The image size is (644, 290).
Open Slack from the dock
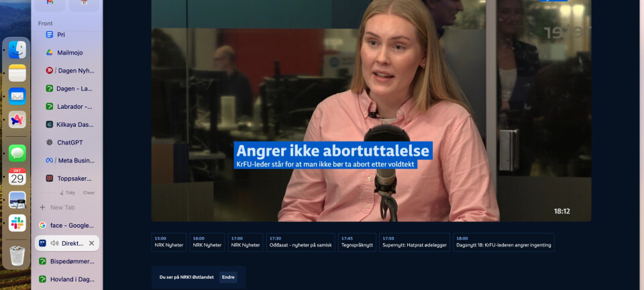pyautogui.click(x=17, y=223)
